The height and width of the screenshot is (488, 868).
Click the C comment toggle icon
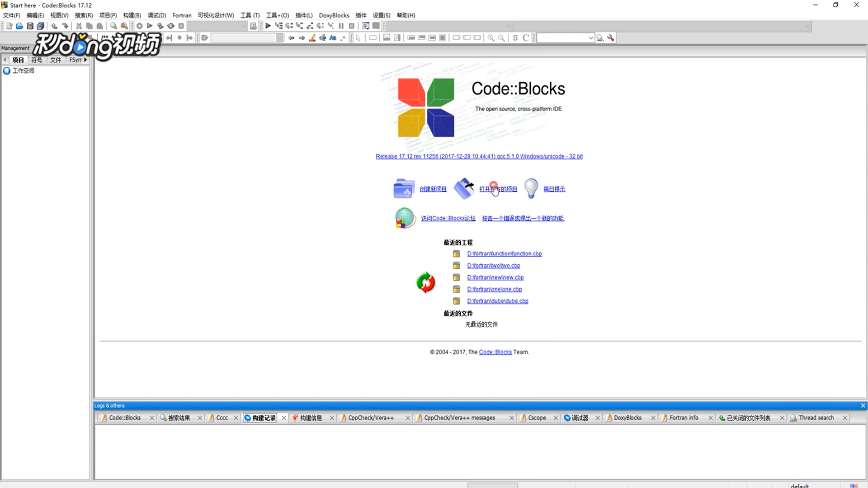click(x=526, y=38)
